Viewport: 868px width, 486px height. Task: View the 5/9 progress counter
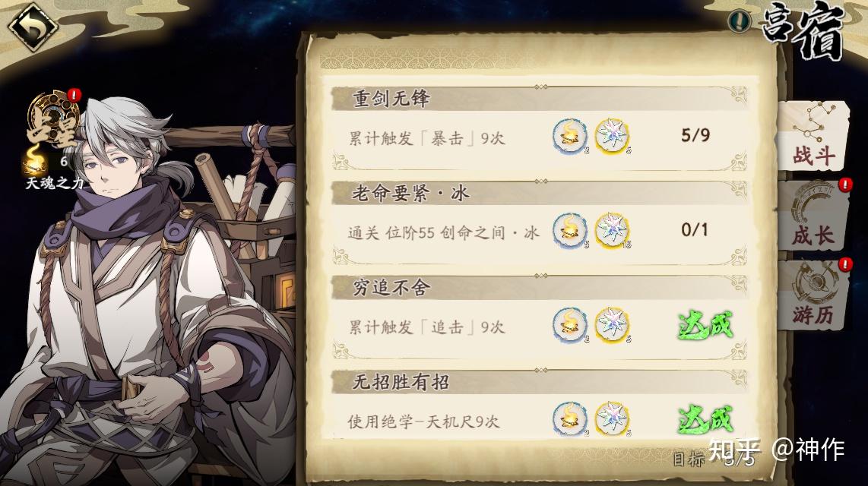point(695,135)
